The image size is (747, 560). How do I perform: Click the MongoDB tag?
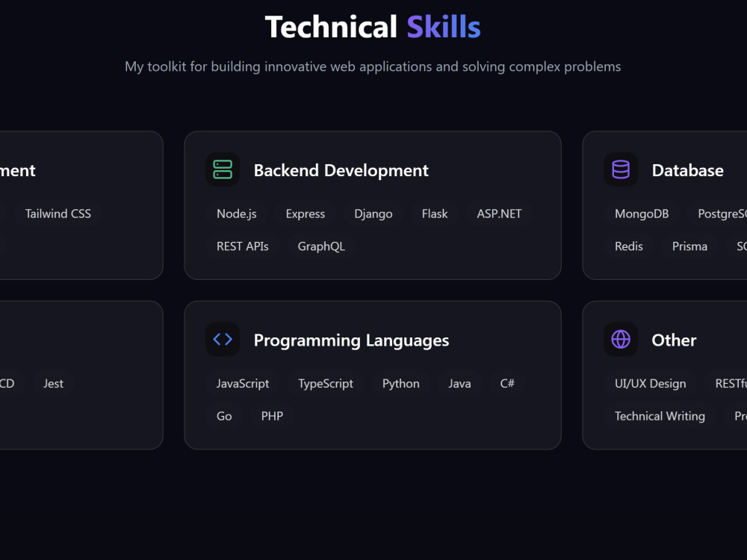click(642, 214)
